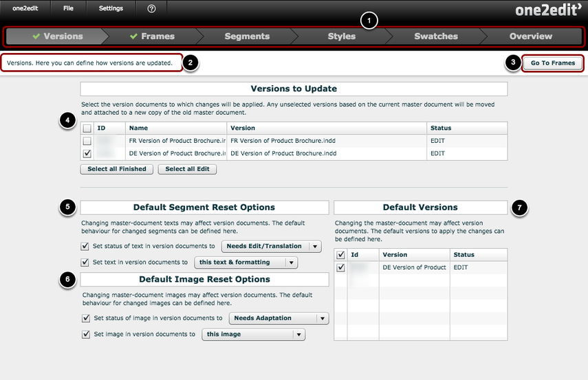Image resolution: width=588 pixels, height=380 pixels.
Task: Open the 'this text & formatting' dropdown
Action: (246, 262)
